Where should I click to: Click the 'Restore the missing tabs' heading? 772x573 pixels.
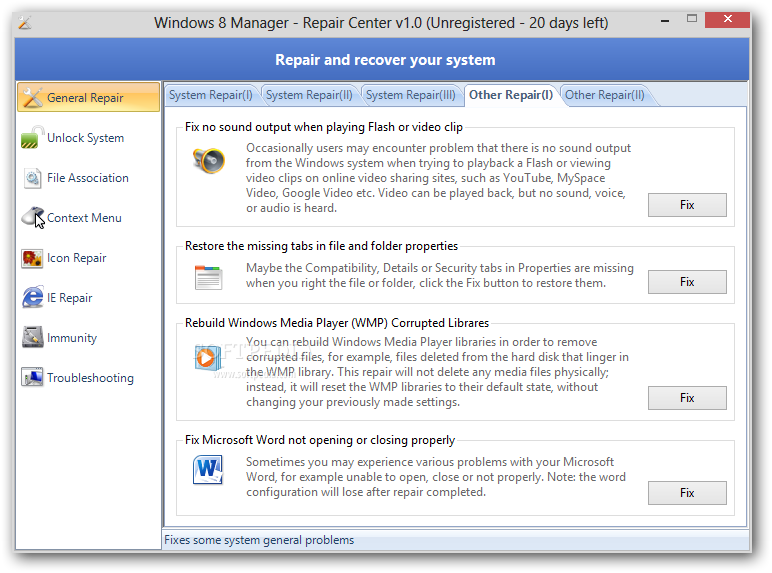pyautogui.click(x=321, y=246)
